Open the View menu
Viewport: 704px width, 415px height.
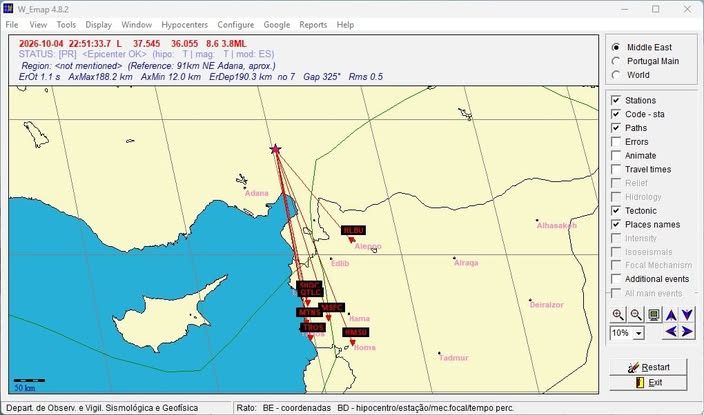[38, 25]
